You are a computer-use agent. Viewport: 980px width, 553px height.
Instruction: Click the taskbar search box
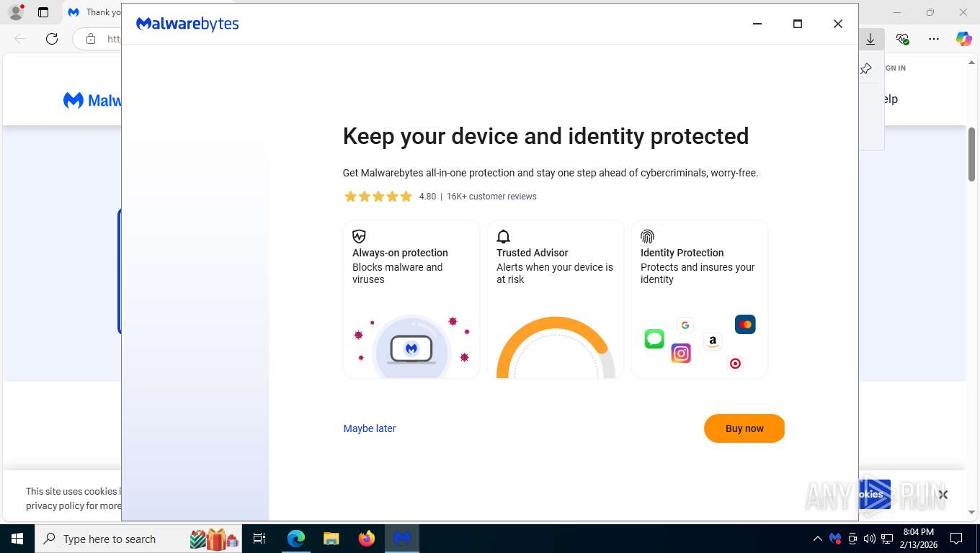tap(138, 539)
